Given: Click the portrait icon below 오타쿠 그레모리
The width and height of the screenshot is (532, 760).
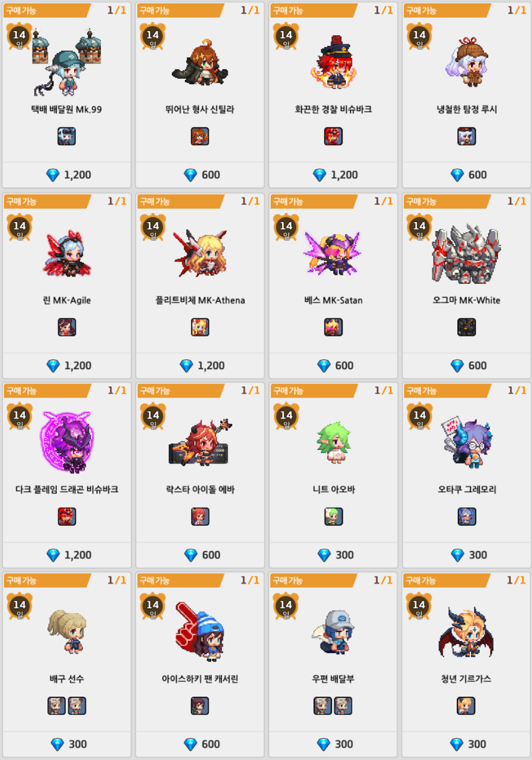Looking at the screenshot, I should 466,516.
